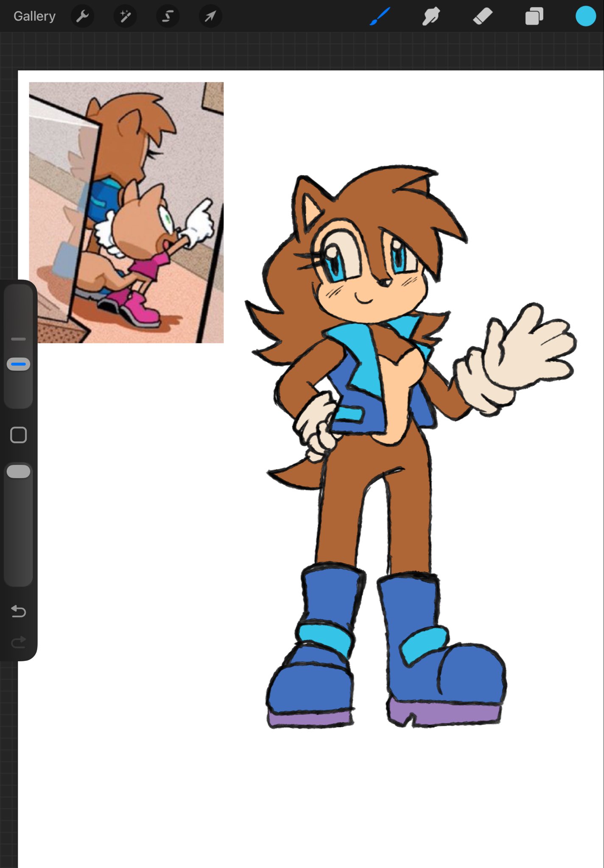Open the Adjustments magic wand menu
This screenshot has width=604, height=868.
click(125, 16)
